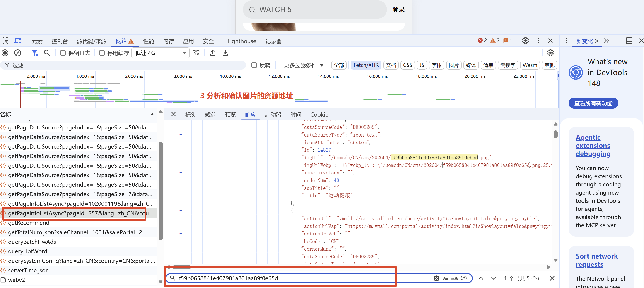Viewport: 644px width, 288px height.
Task: Open the Timing tab of request
Action: click(296, 115)
